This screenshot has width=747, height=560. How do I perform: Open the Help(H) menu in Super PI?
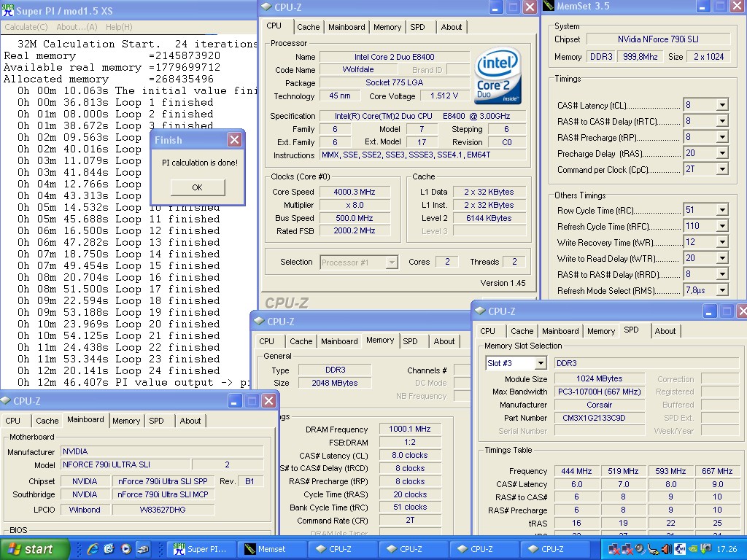coord(119,27)
